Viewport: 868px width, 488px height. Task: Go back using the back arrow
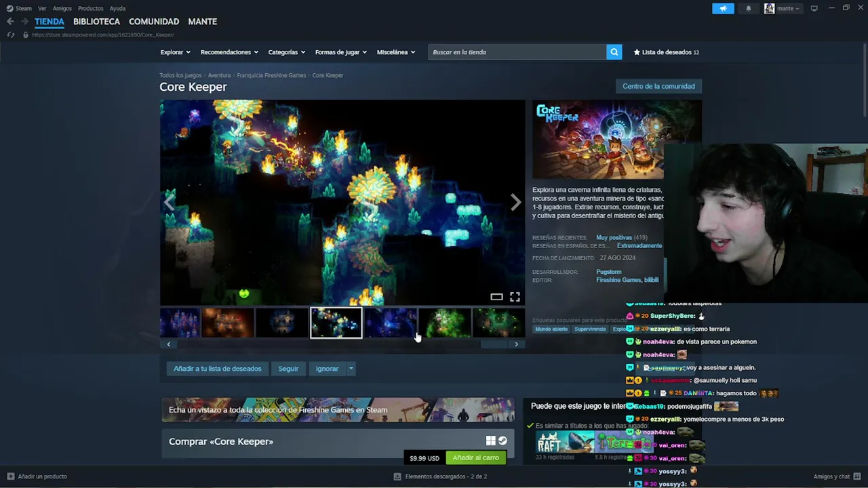[10, 22]
